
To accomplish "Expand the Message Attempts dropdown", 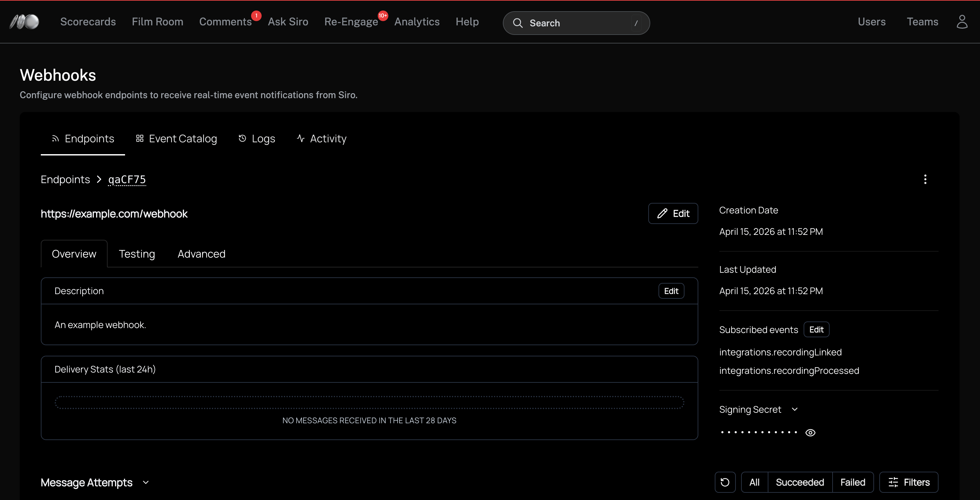I will coord(146,483).
